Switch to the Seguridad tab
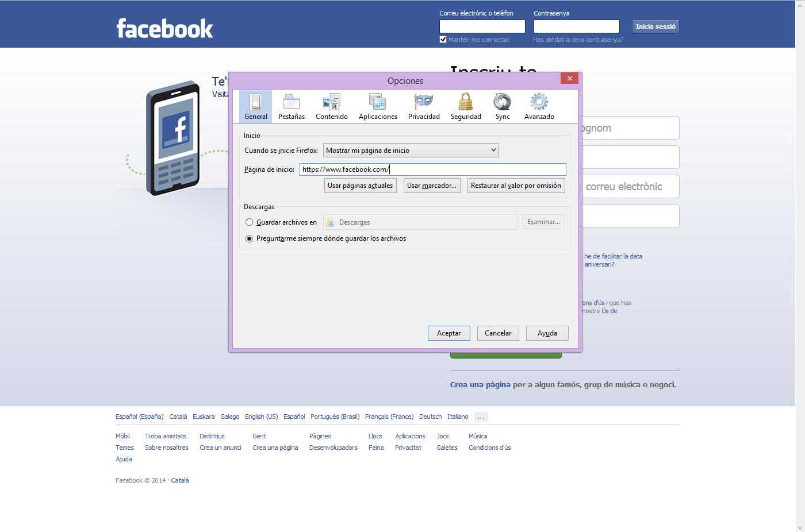Image resolution: width=805 pixels, height=532 pixels. 465,106
